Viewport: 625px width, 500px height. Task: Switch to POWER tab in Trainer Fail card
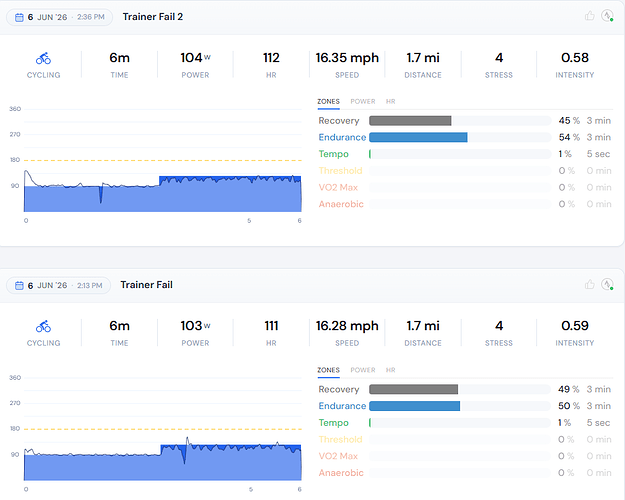pos(363,370)
